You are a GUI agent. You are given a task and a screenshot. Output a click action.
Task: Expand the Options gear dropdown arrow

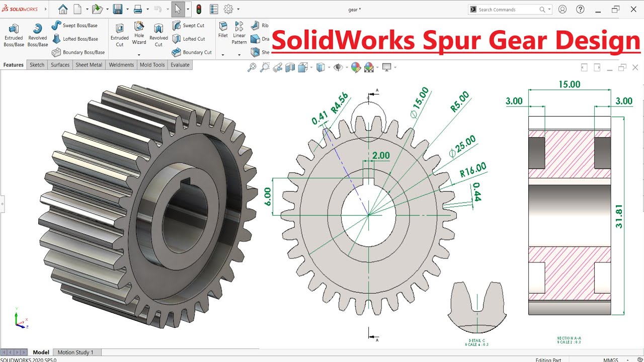pyautogui.click(x=238, y=10)
